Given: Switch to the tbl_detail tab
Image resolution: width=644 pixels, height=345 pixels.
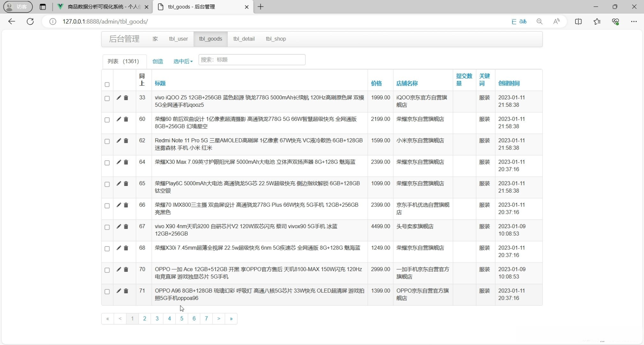Looking at the screenshot, I should pos(244,39).
